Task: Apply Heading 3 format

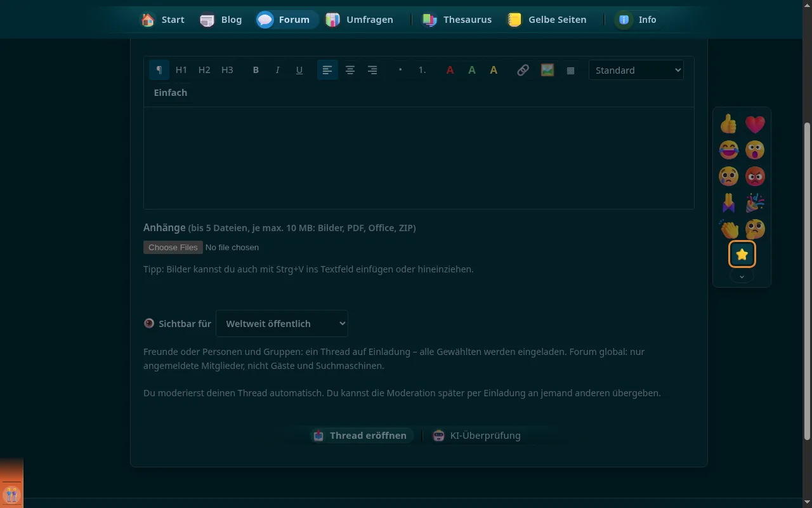Action: 227,70
